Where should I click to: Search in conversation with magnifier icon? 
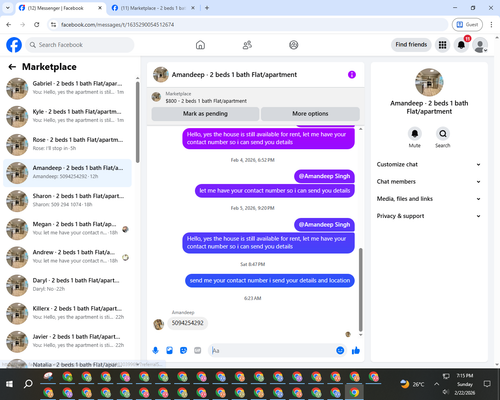443,134
